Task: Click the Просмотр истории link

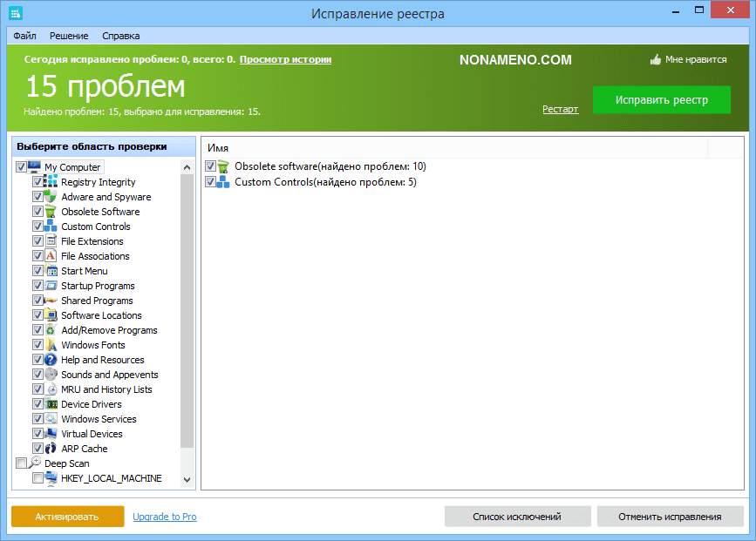Action: pos(285,60)
